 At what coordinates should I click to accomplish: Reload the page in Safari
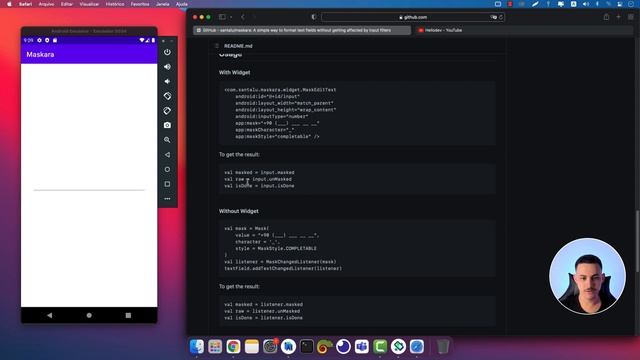tap(501, 17)
